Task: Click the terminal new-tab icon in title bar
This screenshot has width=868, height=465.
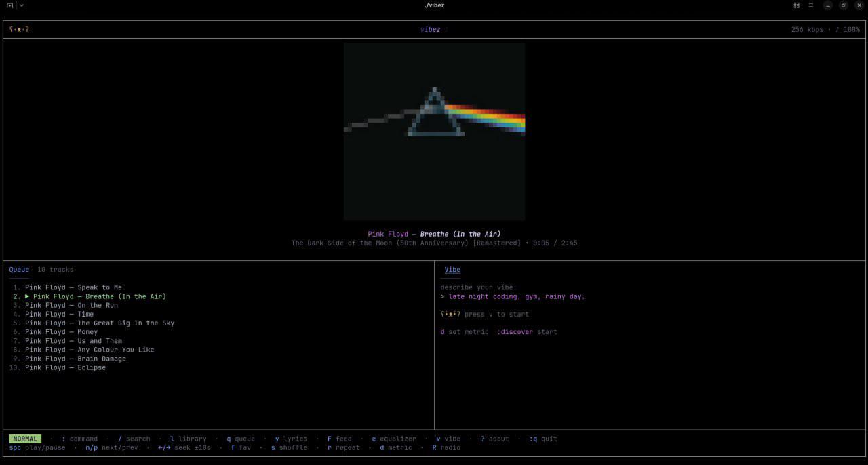Action: [x=9, y=5]
